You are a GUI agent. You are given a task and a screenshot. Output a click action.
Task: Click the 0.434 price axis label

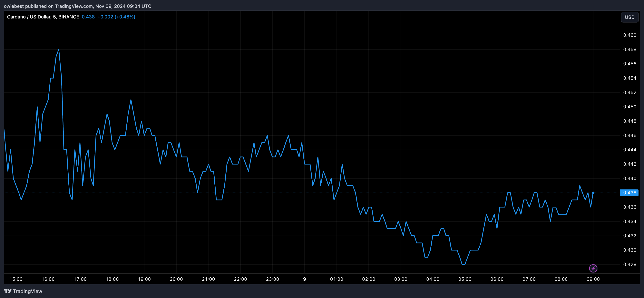[x=629, y=221]
